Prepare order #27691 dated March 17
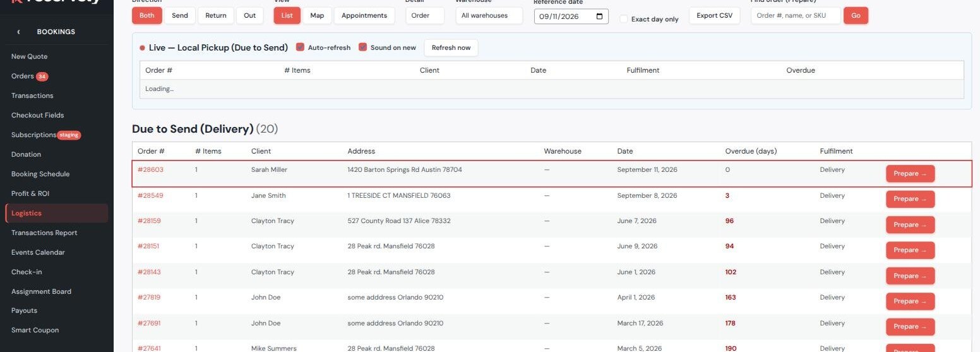Image resolution: width=980 pixels, height=352 pixels. (x=910, y=327)
